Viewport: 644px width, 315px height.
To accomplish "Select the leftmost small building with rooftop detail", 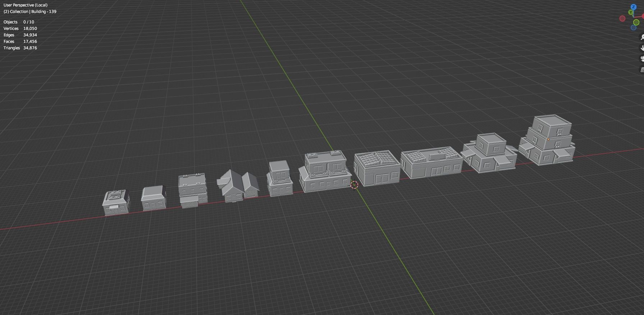I will (117, 203).
